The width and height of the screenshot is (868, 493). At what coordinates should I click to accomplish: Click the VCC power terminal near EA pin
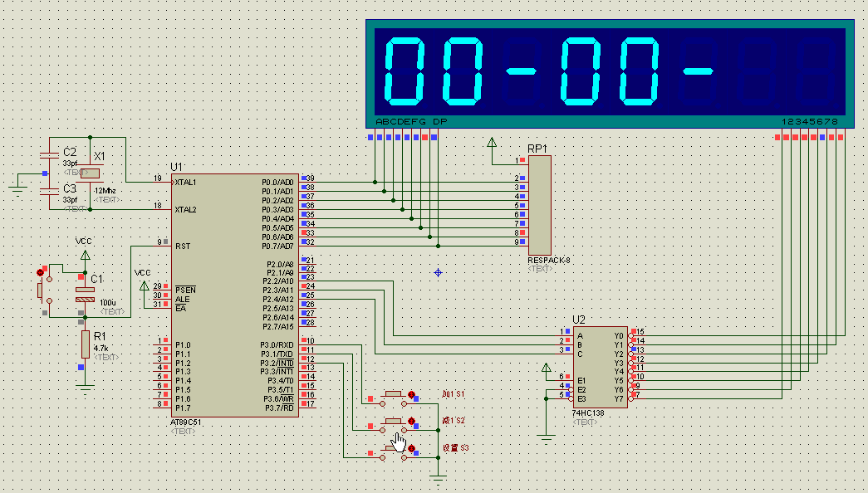tap(144, 286)
